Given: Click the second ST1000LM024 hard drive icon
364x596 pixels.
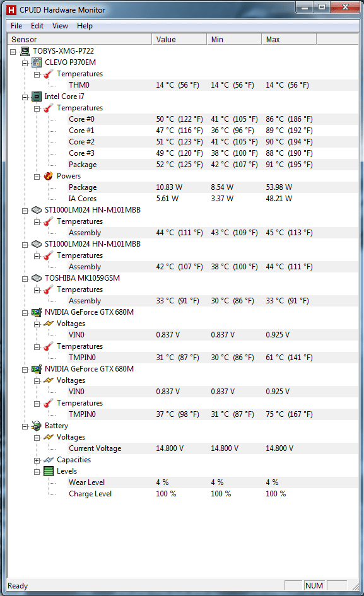Looking at the screenshot, I should click(x=37, y=244).
